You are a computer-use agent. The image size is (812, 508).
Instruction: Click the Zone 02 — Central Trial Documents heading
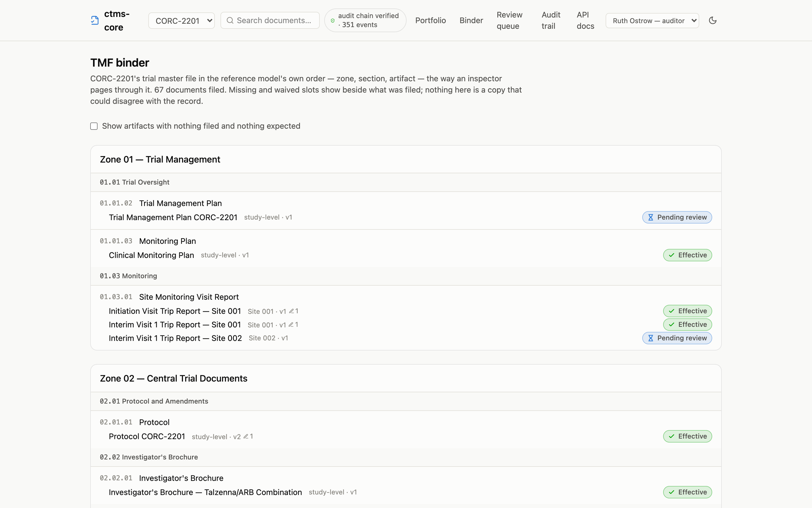[173, 378]
